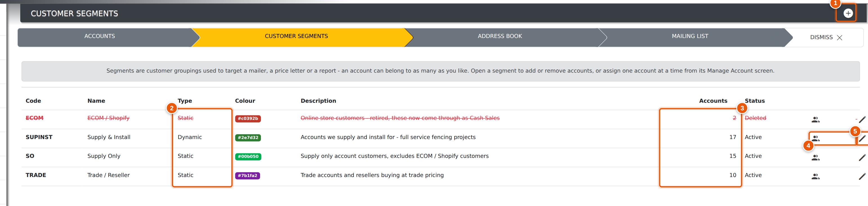Image resolution: width=868 pixels, height=206 pixels.
Task: Sort by the Accounts column header
Action: pos(713,101)
